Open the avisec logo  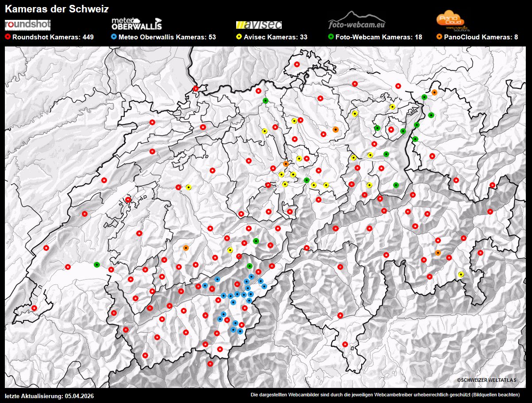point(259,25)
